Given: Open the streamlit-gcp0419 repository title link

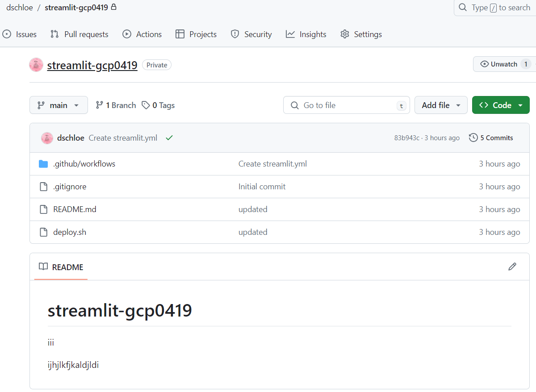Looking at the screenshot, I should click(92, 65).
